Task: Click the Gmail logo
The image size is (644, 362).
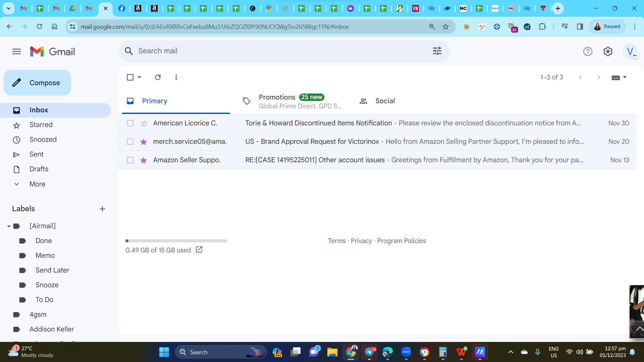Action: coord(52,52)
